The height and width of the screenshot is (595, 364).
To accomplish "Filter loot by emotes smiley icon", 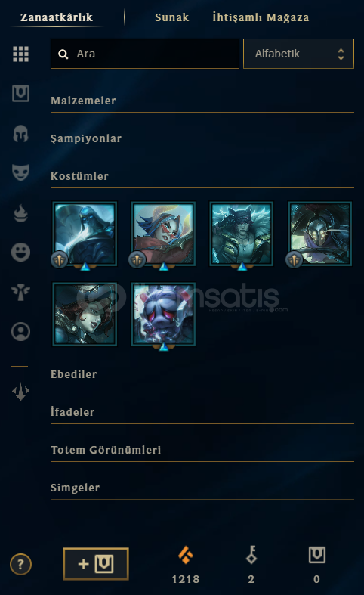I will pyautogui.click(x=20, y=253).
